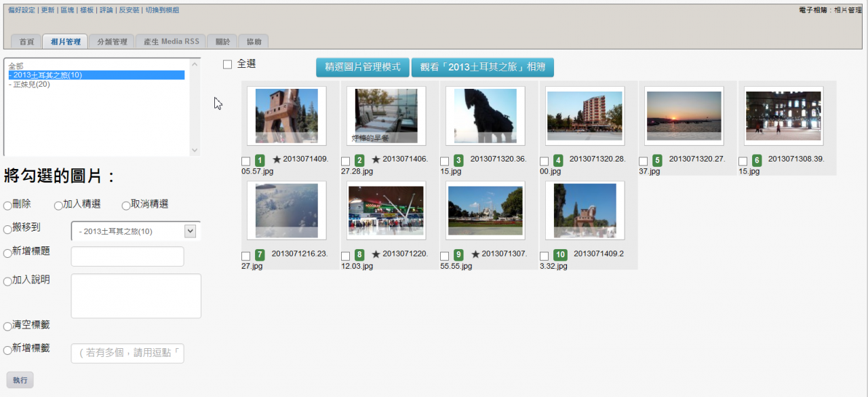Click the star icon on photo 2
868x397 pixels.
pos(376,159)
